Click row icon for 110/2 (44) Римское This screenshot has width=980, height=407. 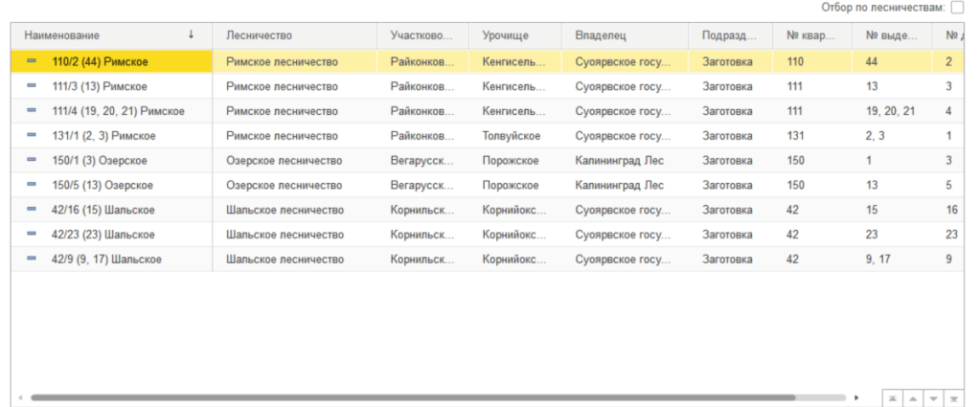coord(32,60)
